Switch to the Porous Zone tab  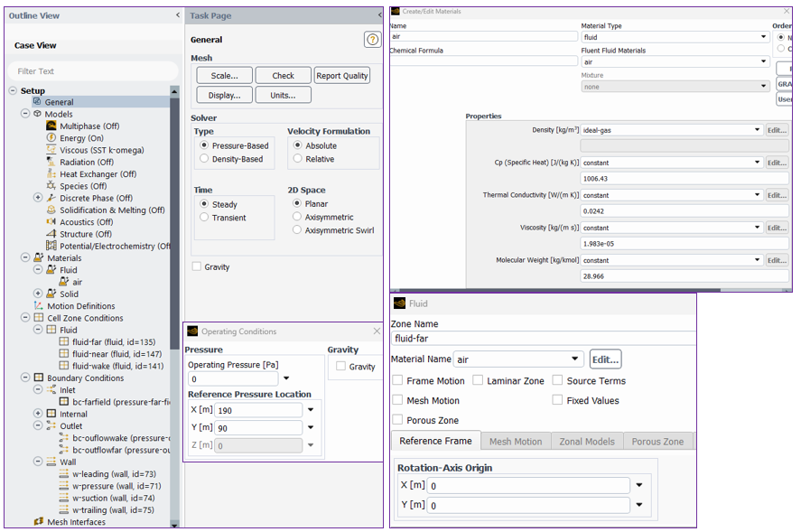pyautogui.click(x=657, y=441)
